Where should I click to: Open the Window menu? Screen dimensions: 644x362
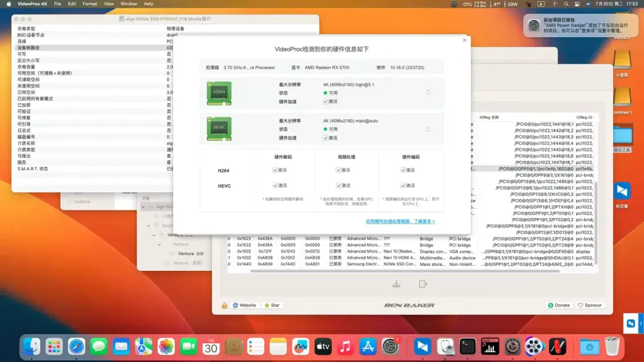coord(128,4)
